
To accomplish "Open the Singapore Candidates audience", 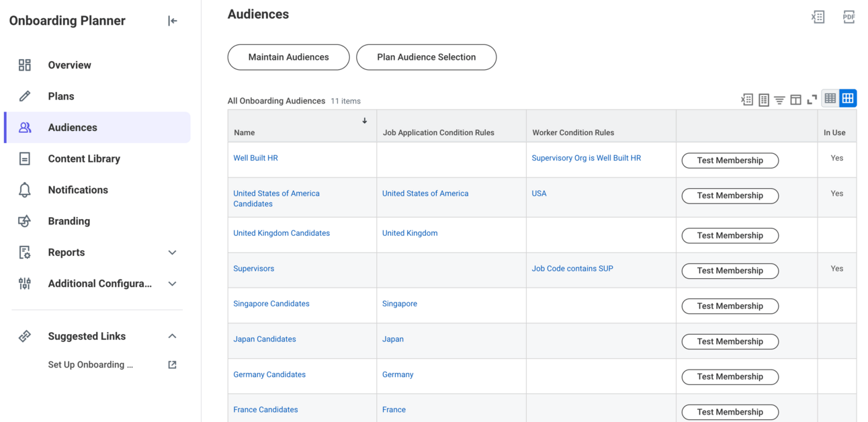I will (271, 304).
